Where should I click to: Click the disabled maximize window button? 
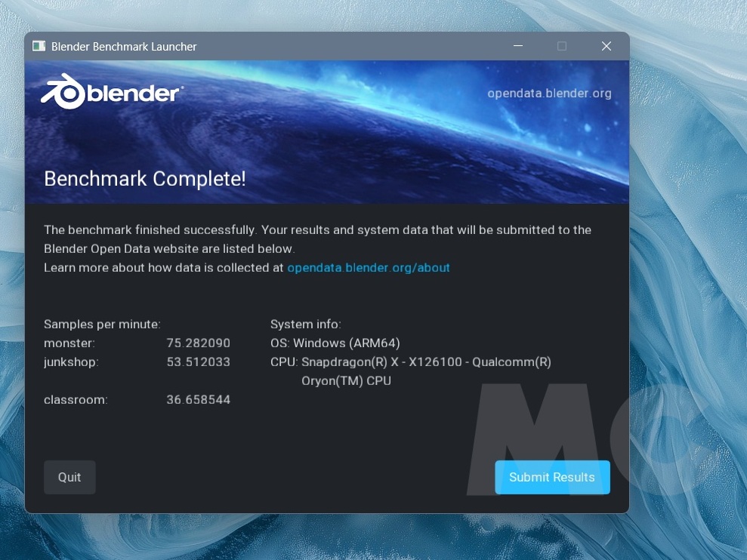[562, 46]
